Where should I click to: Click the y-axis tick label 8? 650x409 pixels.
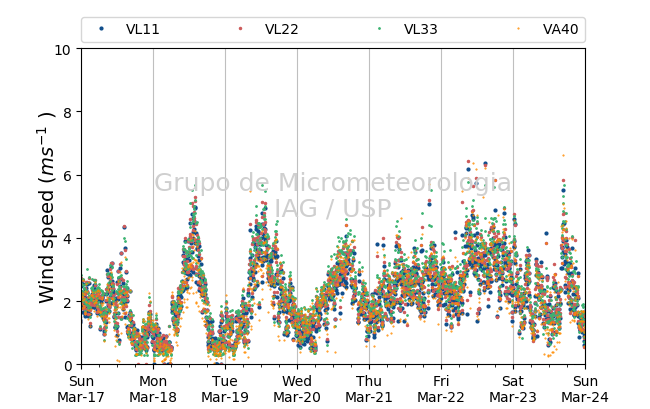coord(68,113)
